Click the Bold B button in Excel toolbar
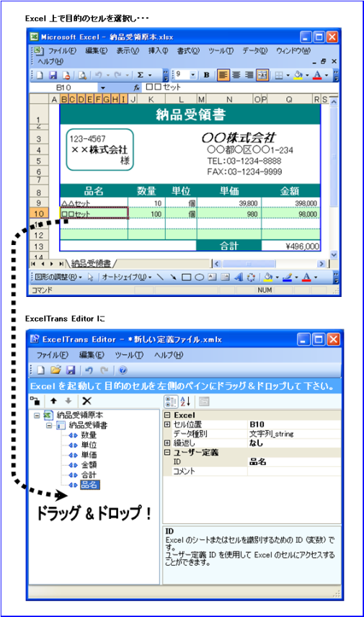This screenshot has width=364, height=617. click(x=206, y=75)
